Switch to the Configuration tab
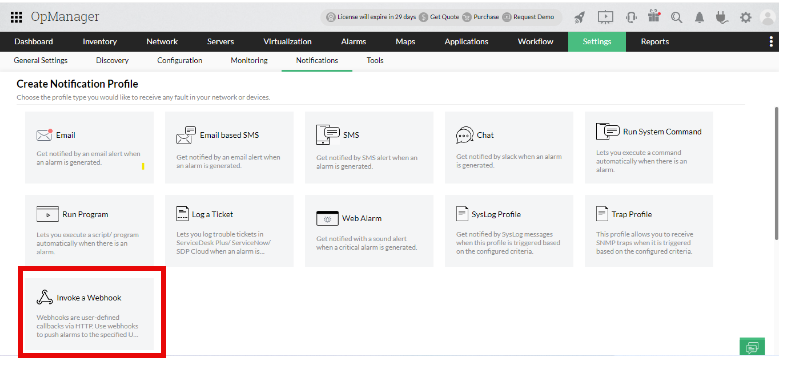This screenshot has width=785, height=371. point(180,60)
